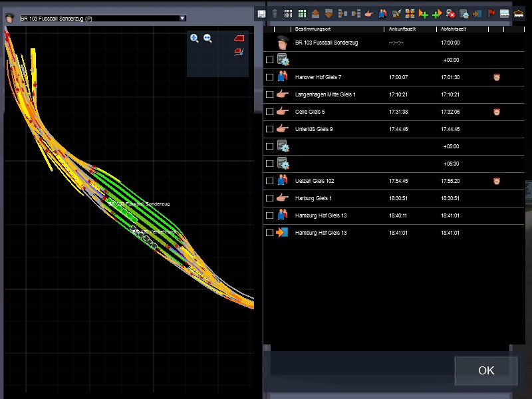Viewport: 532px width, 399px height.
Task: Check the box beside Uelzen Gleis 102
Action: point(269,181)
